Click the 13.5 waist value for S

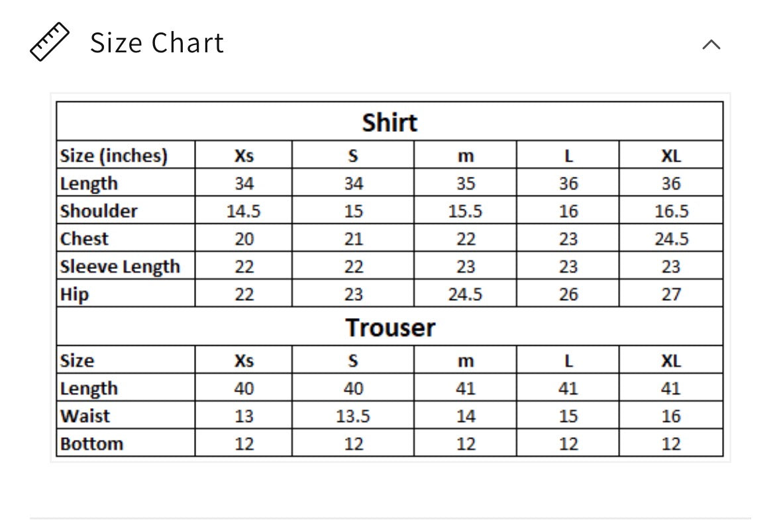click(353, 416)
